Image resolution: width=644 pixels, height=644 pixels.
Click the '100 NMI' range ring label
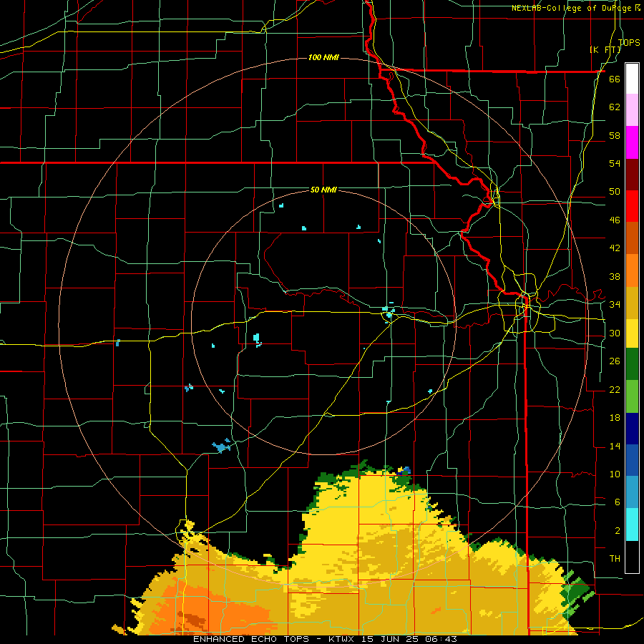point(323,57)
